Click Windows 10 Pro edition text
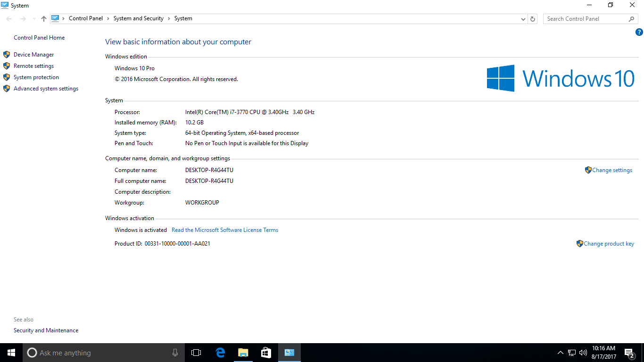The height and width of the screenshot is (362, 644). point(134,68)
